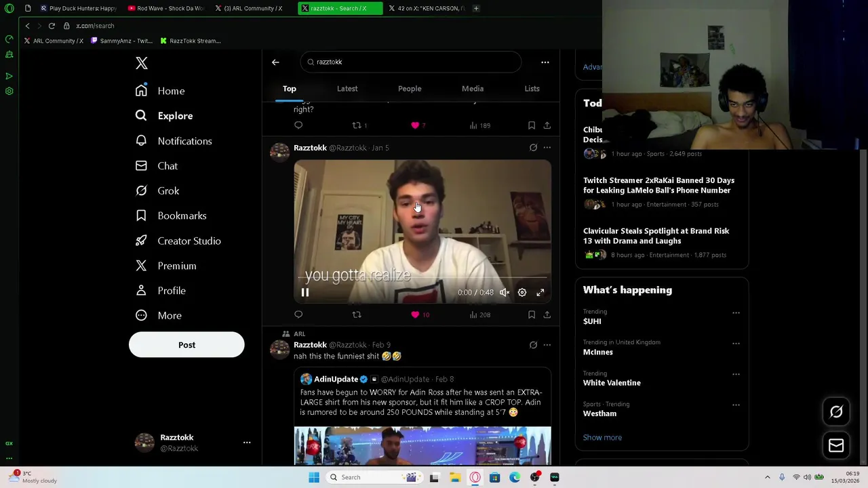
Task: Repost the post with 1 repost
Action: pyautogui.click(x=359, y=125)
